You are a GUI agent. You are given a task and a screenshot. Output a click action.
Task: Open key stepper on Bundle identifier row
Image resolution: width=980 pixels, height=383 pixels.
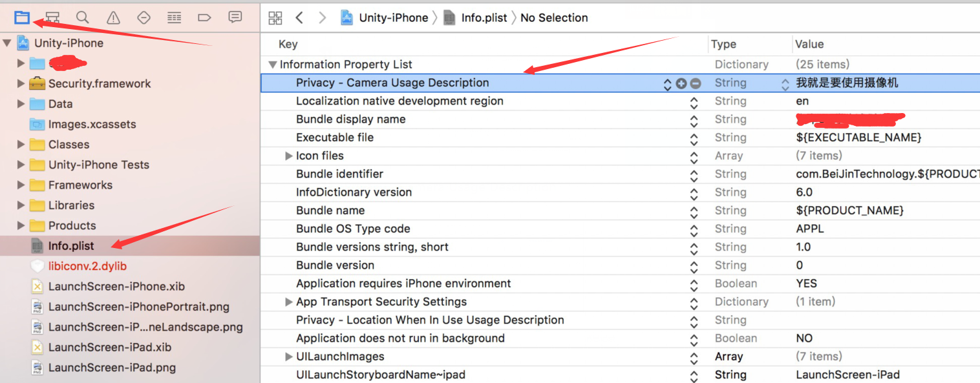click(x=694, y=175)
